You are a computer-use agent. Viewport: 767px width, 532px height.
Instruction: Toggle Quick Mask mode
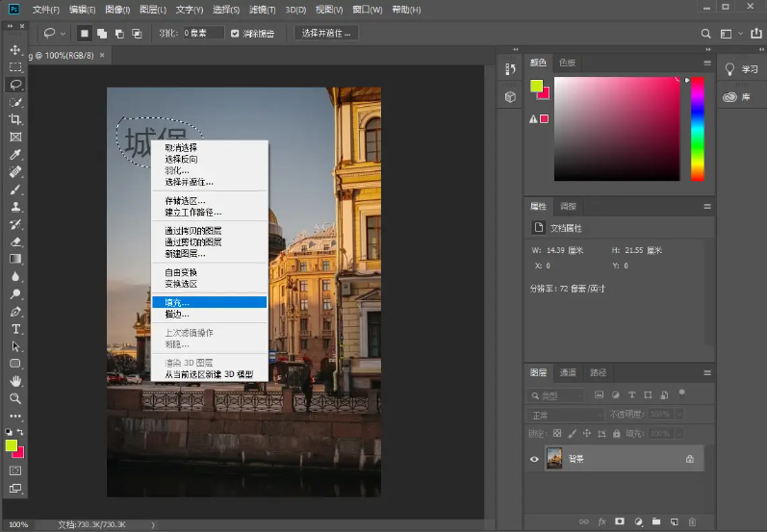pos(15,470)
